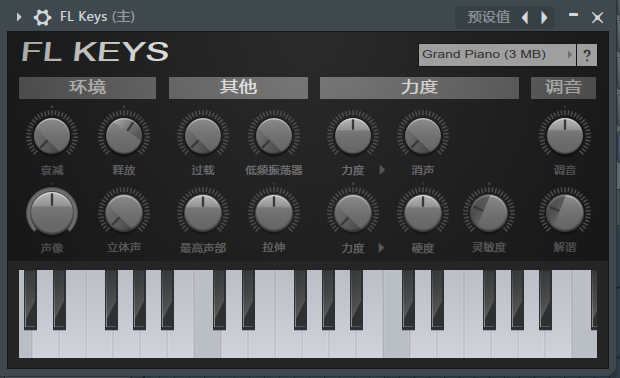Click the 硬度 hardness knob
620x378 pixels.
pos(423,213)
